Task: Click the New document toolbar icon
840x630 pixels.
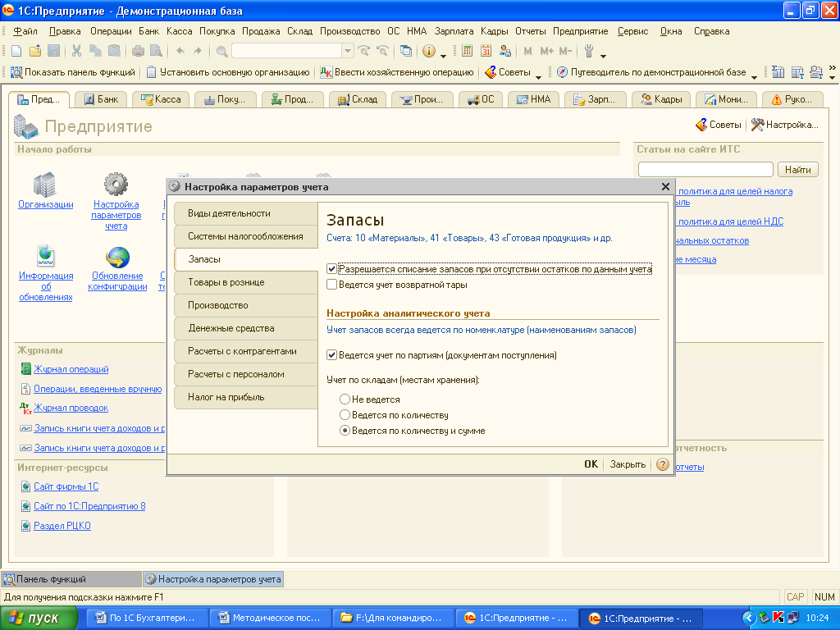Action: tap(16, 51)
